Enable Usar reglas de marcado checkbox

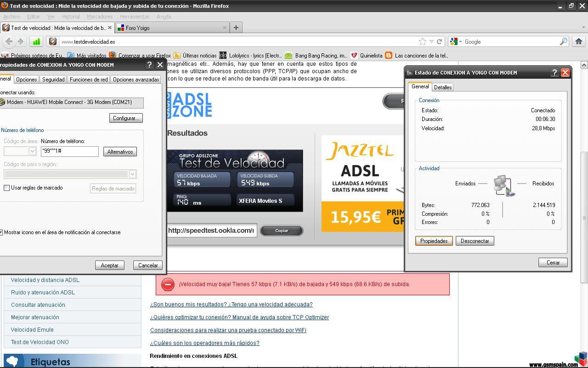7,188
